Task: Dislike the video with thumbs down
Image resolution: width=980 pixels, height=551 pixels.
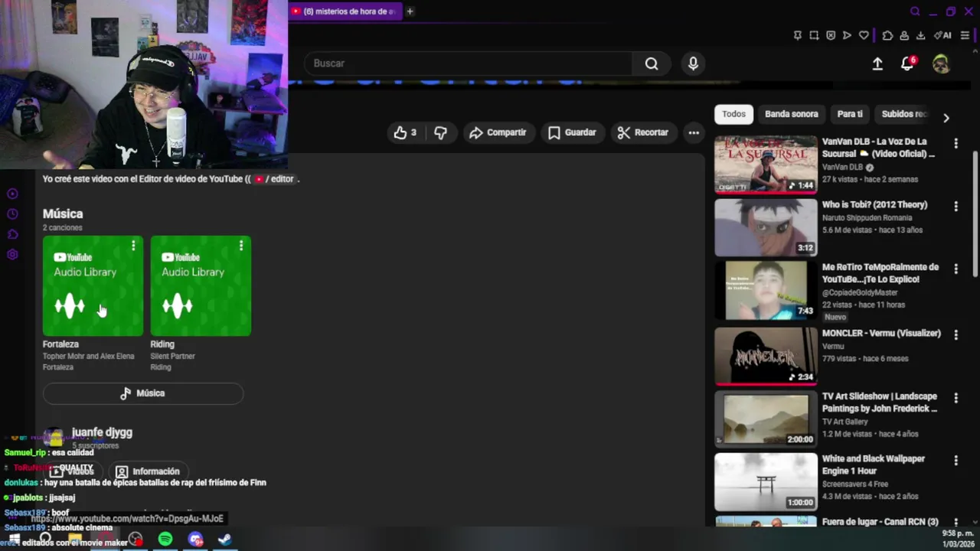Action: coord(440,132)
